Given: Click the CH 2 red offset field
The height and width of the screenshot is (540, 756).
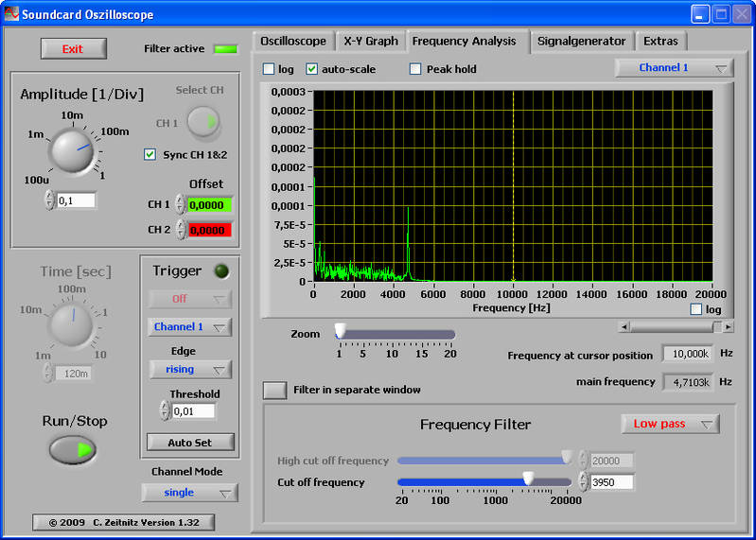Looking at the screenshot, I should pos(209,230).
